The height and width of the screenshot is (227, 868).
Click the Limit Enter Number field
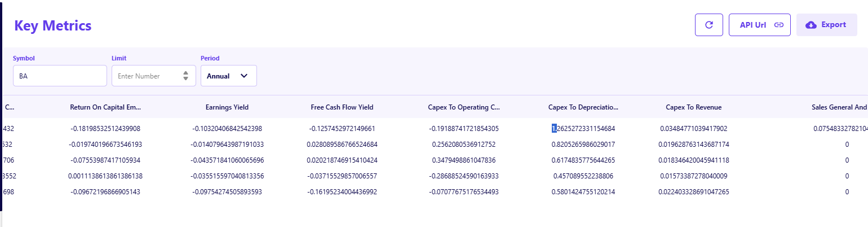147,76
